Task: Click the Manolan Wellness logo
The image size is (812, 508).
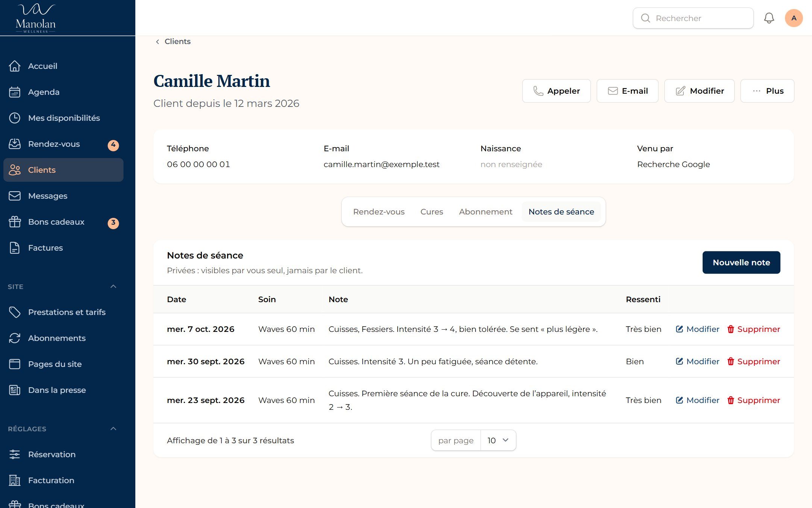Action: pyautogui.click(x=36, y=18)
